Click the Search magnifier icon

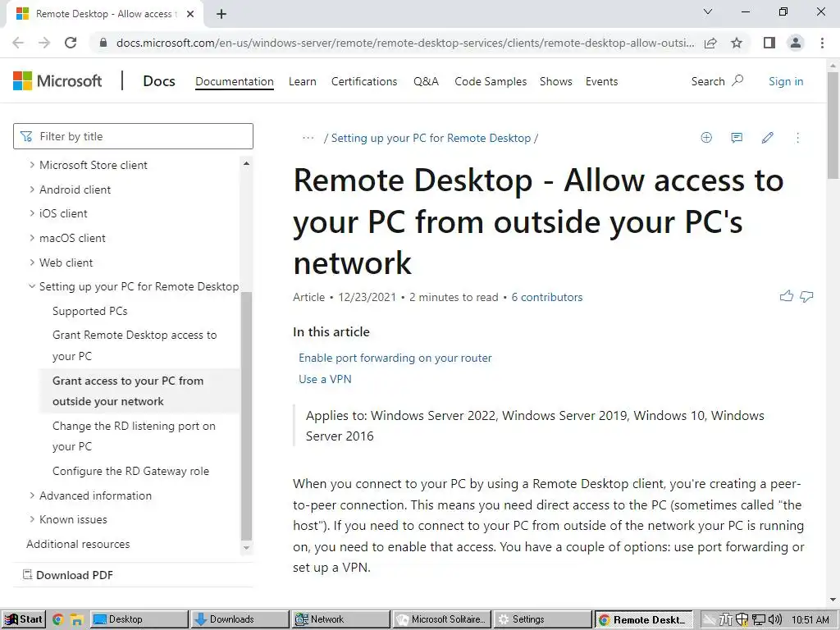click(737, 81)
